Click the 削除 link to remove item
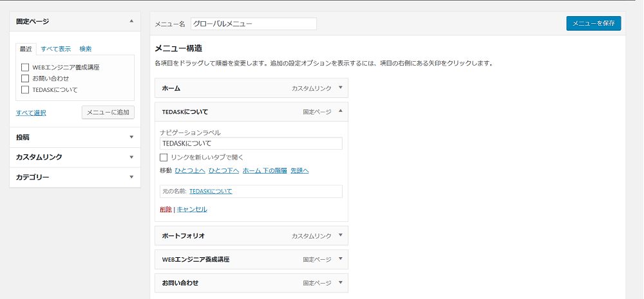This screenshot has height=299, width=644. [166, 209]
